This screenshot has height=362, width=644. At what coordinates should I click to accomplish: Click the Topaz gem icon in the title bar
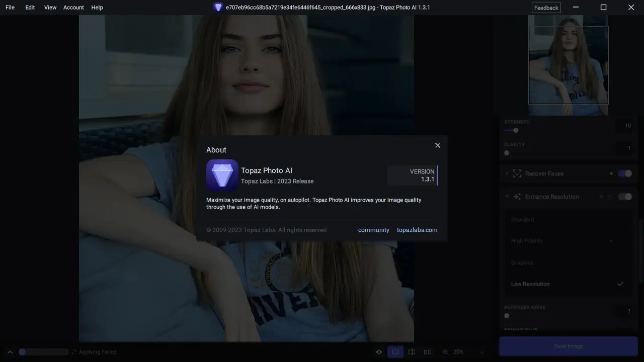pos(218,7)
